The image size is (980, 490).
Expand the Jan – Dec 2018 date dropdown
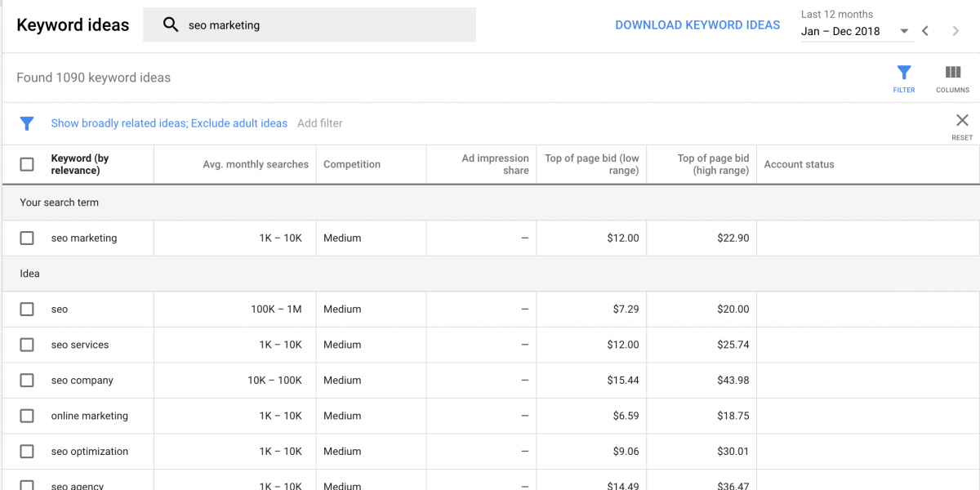[856, 31]
